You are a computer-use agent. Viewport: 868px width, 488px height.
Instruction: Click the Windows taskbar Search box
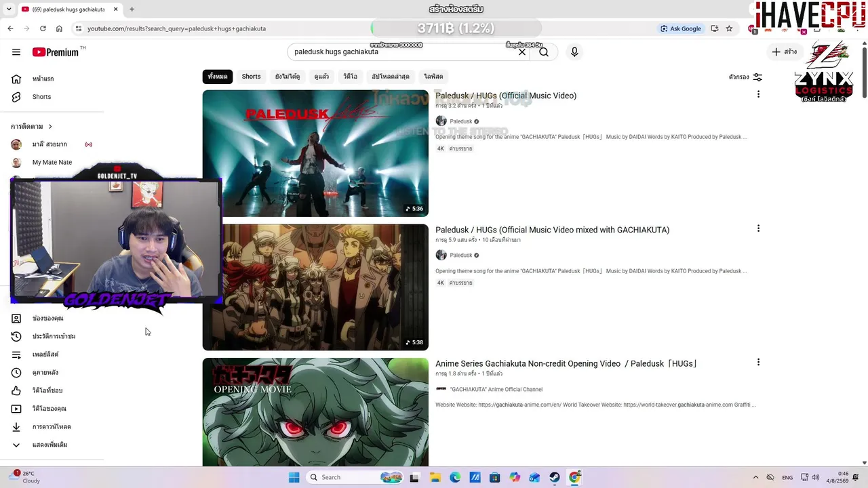[x=354, y=477]
